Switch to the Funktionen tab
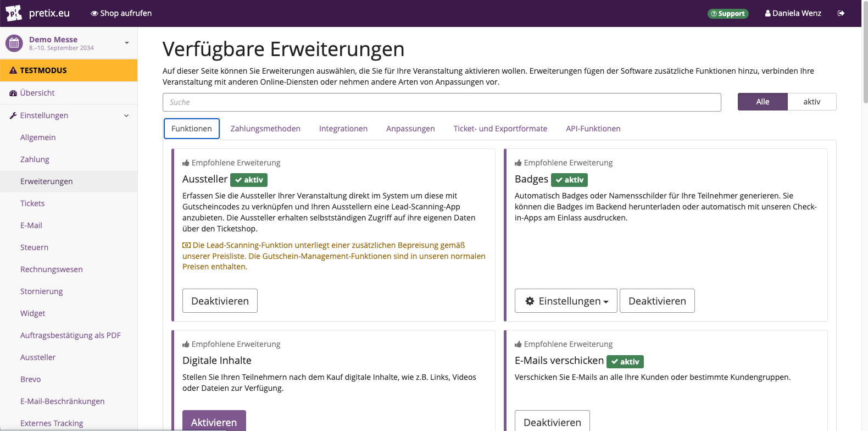 (x=192, y=129)
